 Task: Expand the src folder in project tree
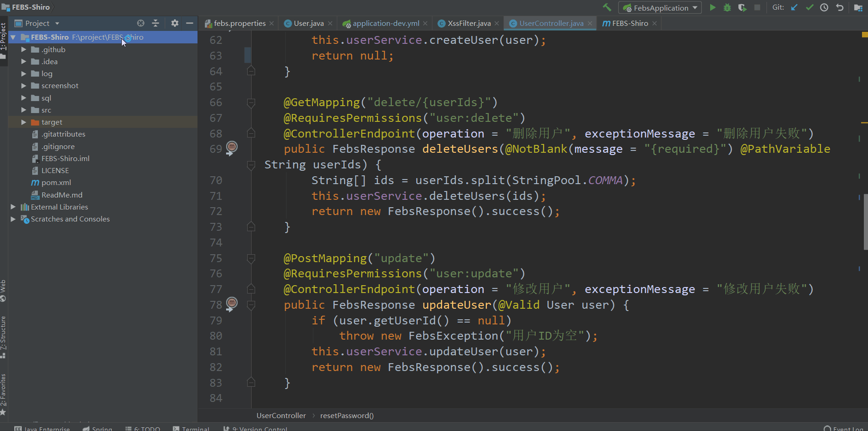[x=24, y=110]
